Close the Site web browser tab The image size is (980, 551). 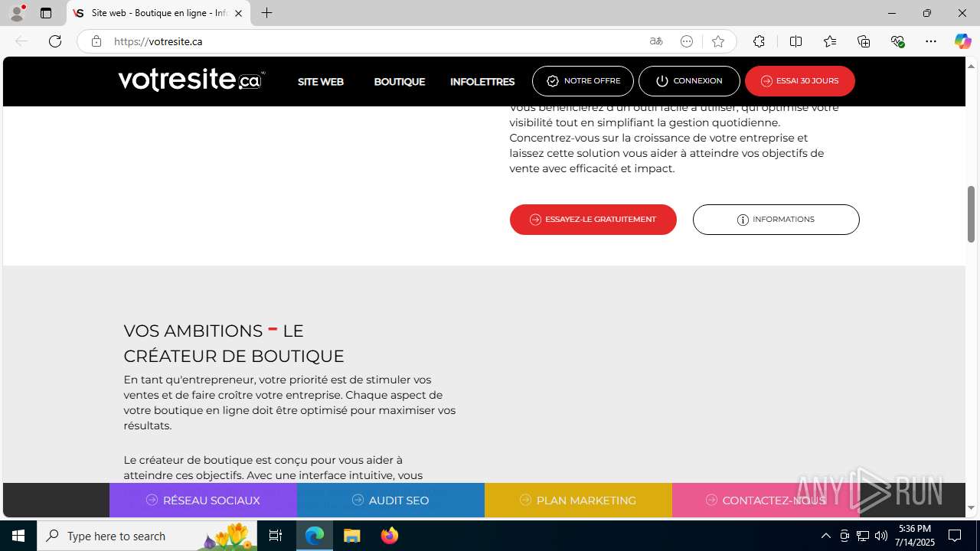pyautogui.click(x=238, y=13)
